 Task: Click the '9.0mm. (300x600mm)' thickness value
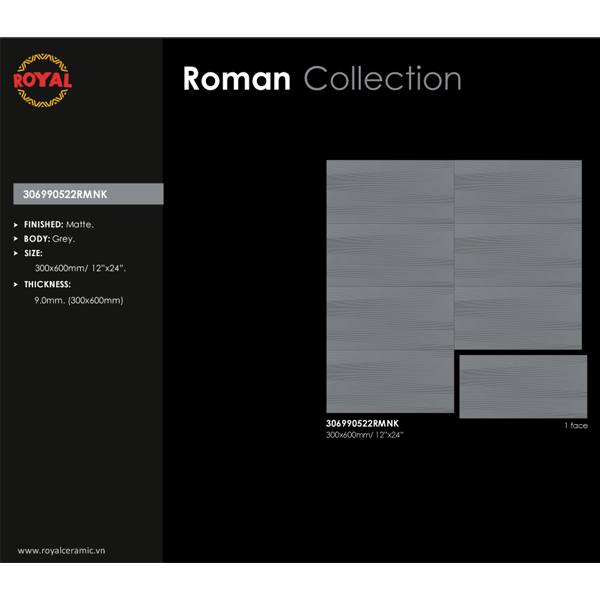(x=79, y=300)
